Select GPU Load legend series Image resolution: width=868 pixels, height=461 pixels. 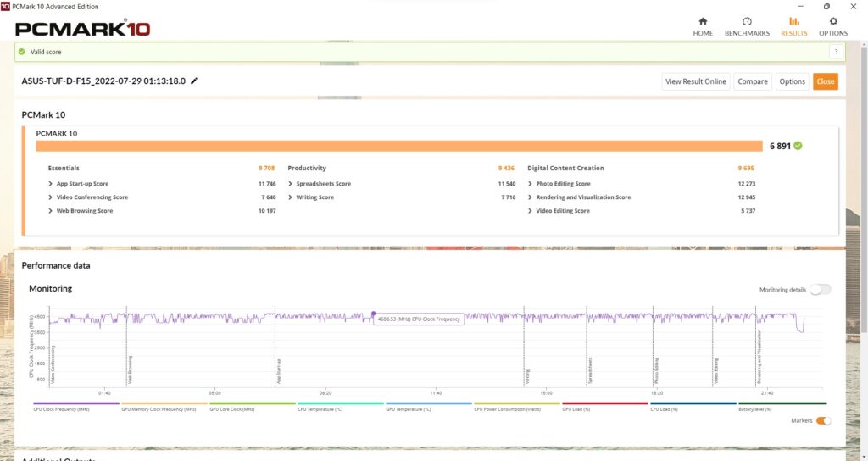[x=605, y=407]
